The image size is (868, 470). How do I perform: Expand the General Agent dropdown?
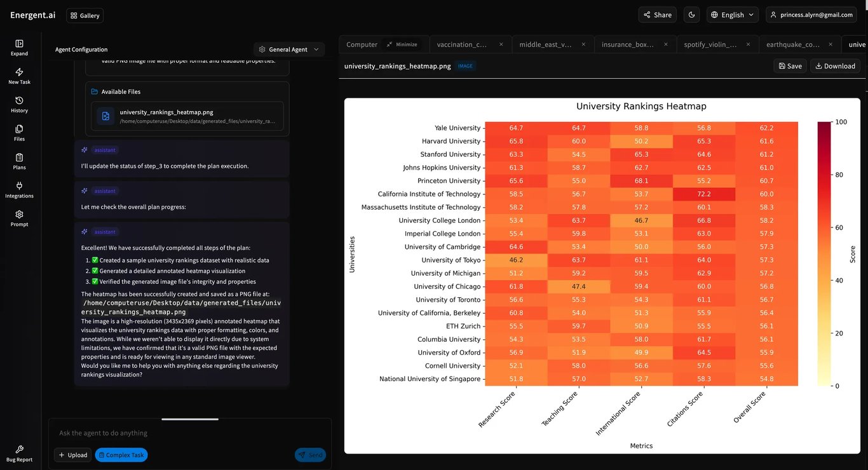[x=289, y=50]
